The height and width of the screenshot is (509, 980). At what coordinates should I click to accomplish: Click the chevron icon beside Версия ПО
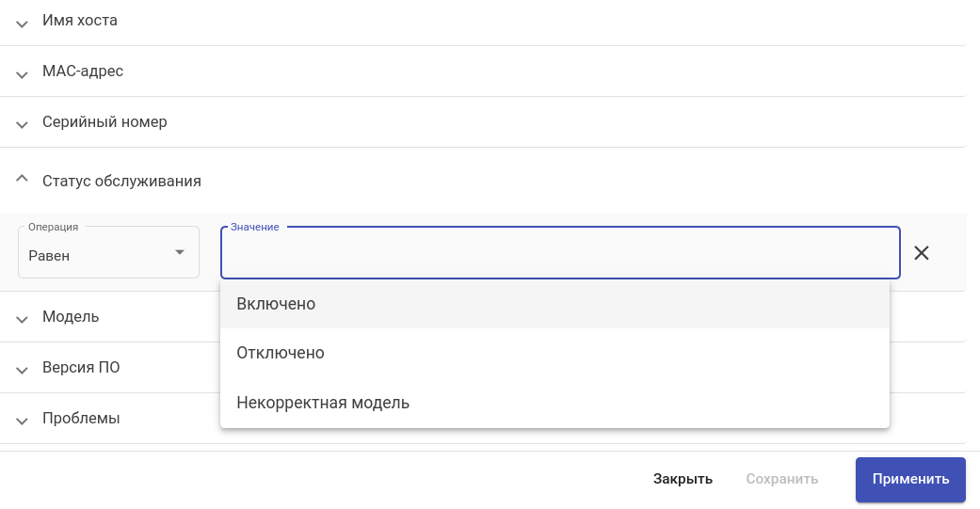23,369
